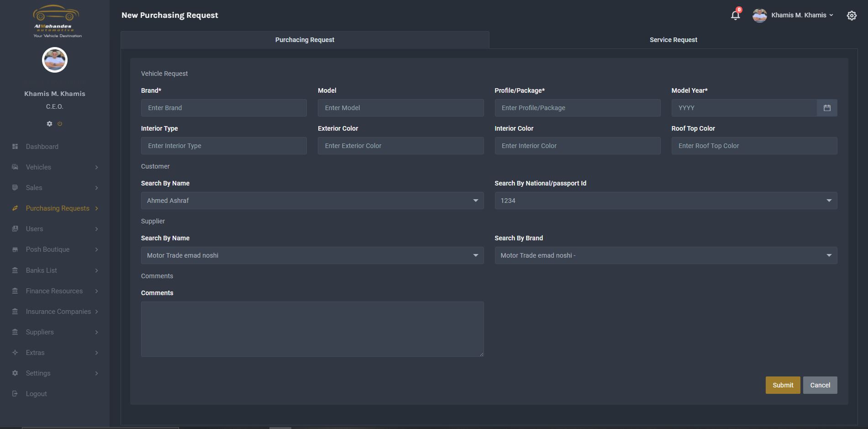The width and height of the screenshot is (868, 429).
Task: Submit the purchasing request
Action: pyautogui.click(x=783, y=385)
